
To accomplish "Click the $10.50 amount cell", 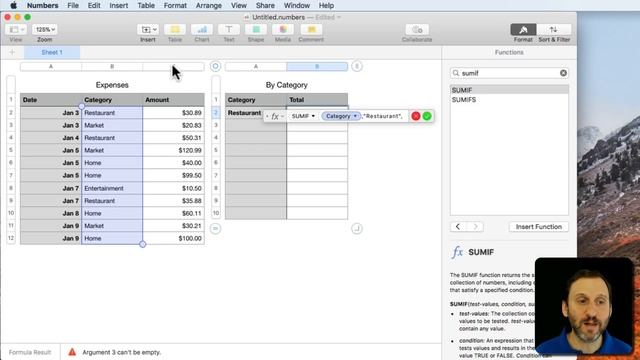I will pos(173,188).
